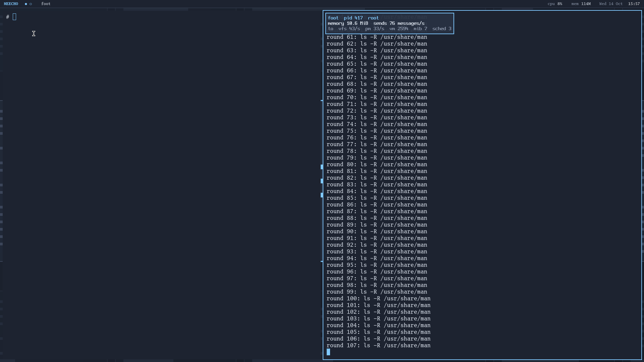Click the 'pm 33/s' stat in overlay
Viewport: 644px width, 362px height.
pyautogui.click(x=375, y=29)
